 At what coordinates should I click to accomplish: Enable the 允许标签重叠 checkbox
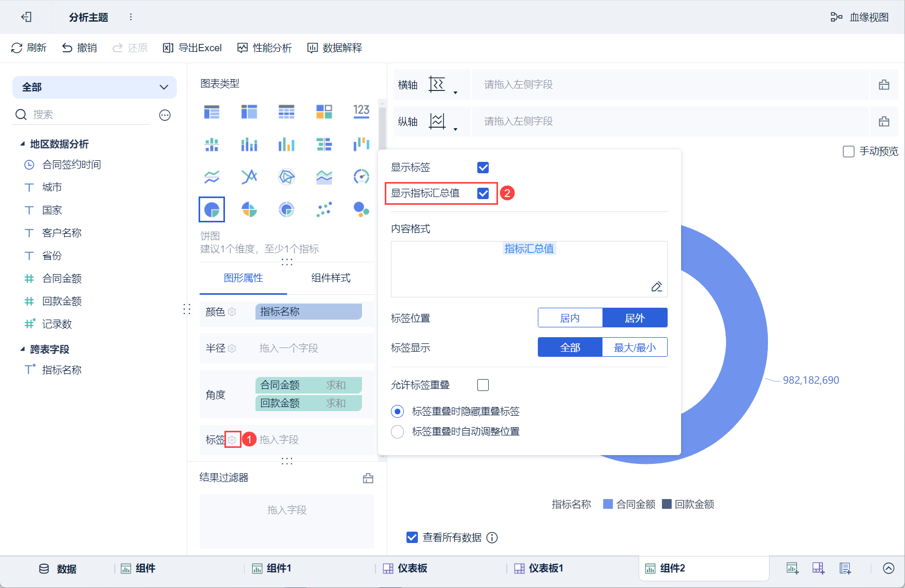[x=483, y=385]
